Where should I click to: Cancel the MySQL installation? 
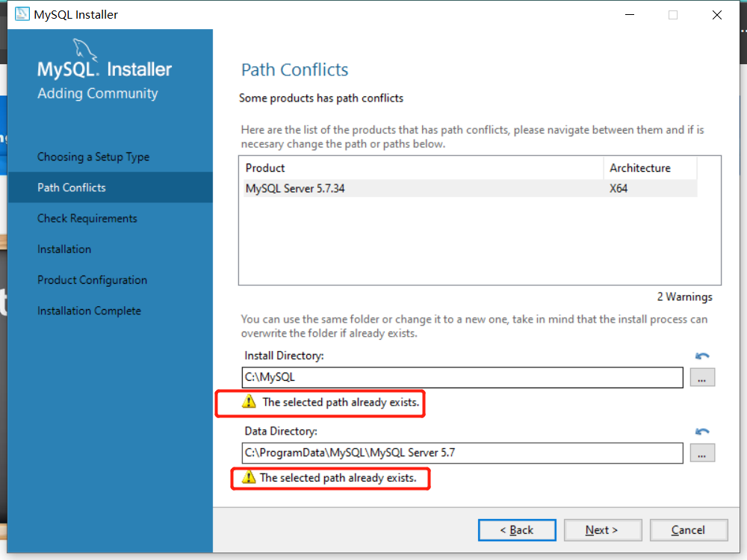(x=689, y=530)
